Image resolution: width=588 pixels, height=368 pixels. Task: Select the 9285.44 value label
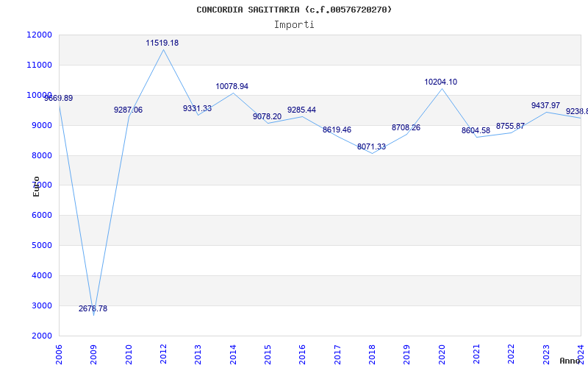pyautogui.click(x=301, y=110)
